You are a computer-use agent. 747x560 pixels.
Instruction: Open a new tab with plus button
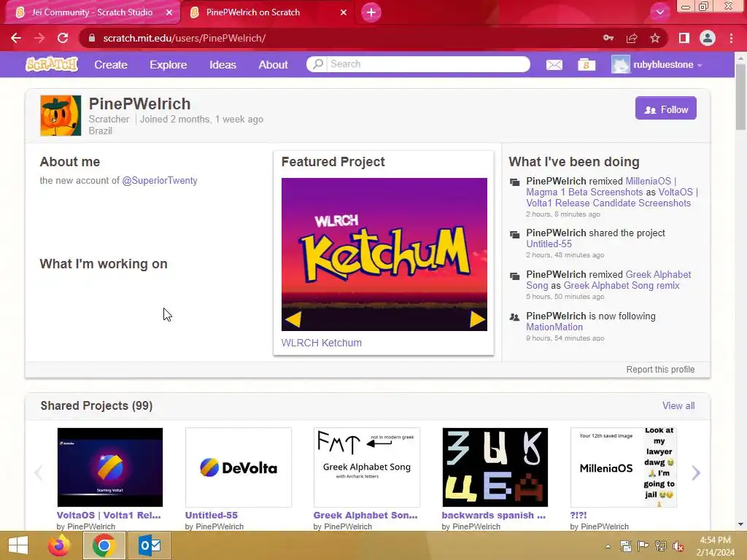point(371,12)
